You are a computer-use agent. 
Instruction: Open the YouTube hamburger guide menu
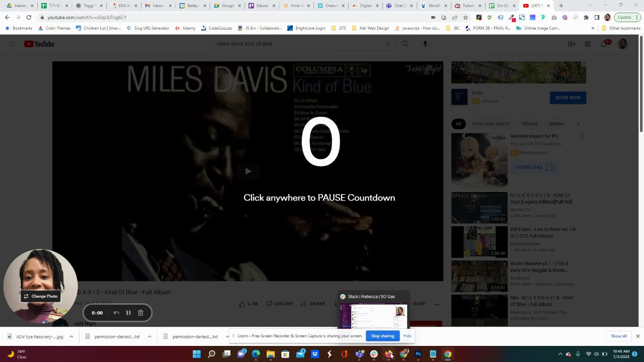[x=12, y=44]
